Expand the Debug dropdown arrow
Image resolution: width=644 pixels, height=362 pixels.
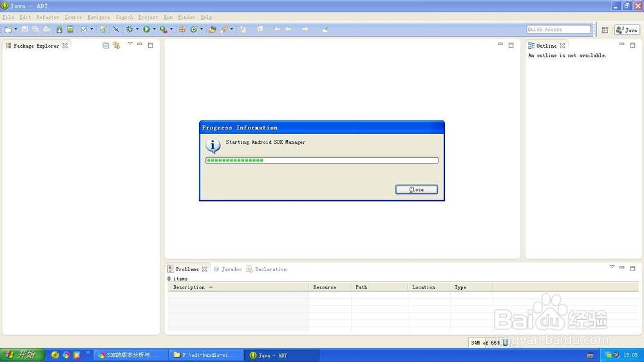(137, 29)
